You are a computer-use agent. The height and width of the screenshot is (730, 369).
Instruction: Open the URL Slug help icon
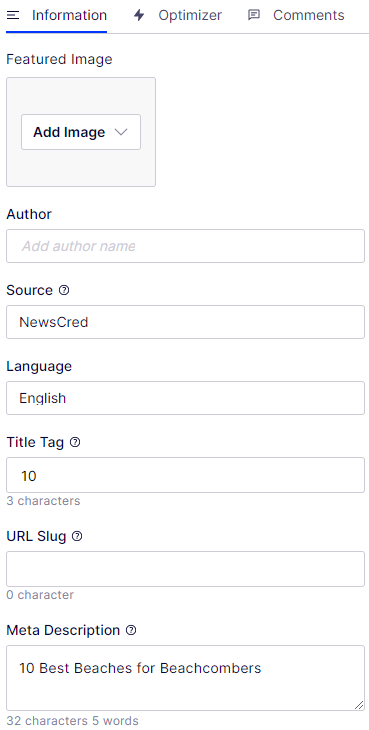point(77,536)
